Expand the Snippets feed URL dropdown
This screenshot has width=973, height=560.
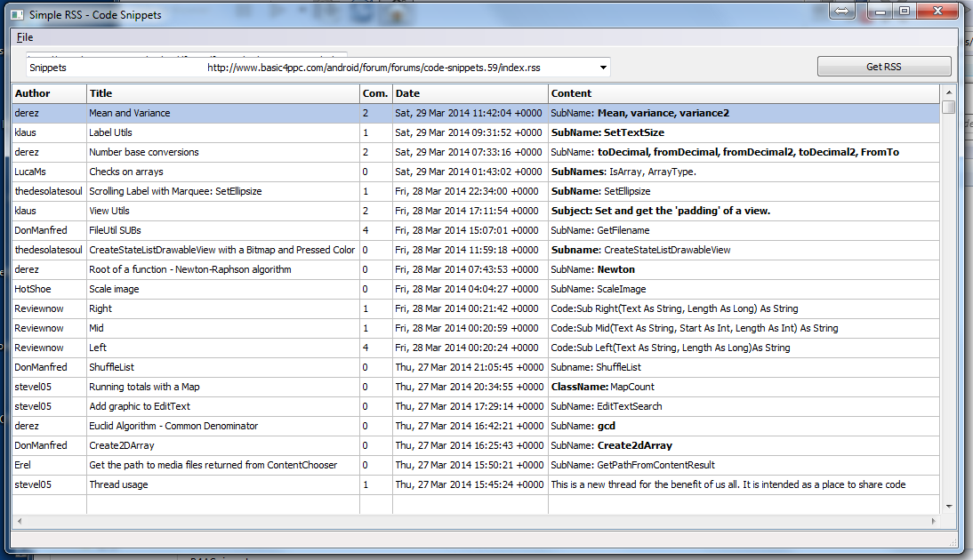(604, 68)
